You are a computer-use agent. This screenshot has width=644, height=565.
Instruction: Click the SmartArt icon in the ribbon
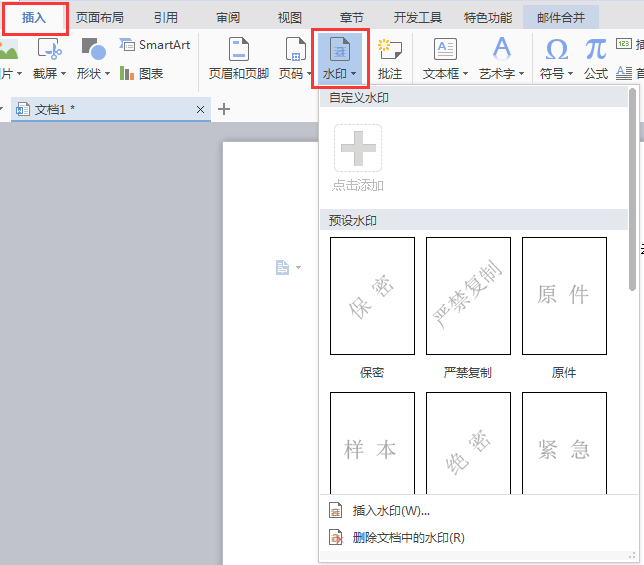(127, 45)
